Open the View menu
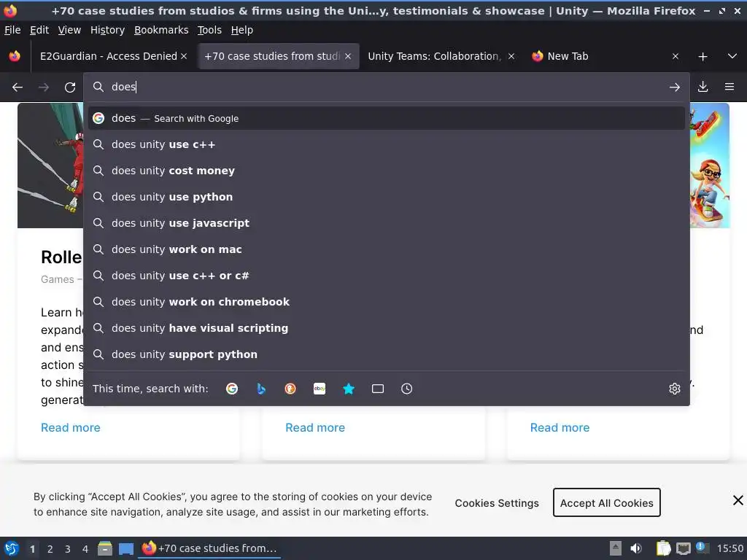 point(69,30)
